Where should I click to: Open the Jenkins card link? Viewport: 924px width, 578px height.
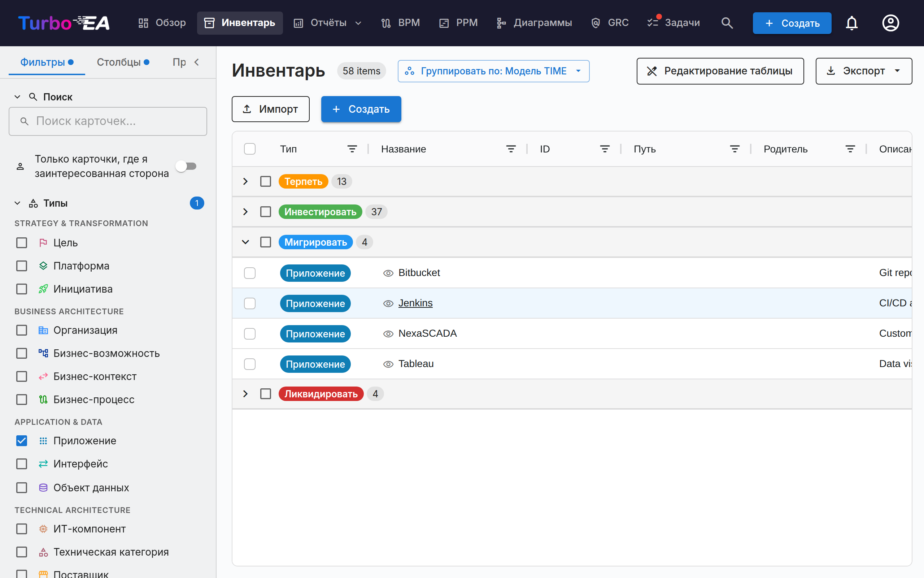tap(415, 303)
